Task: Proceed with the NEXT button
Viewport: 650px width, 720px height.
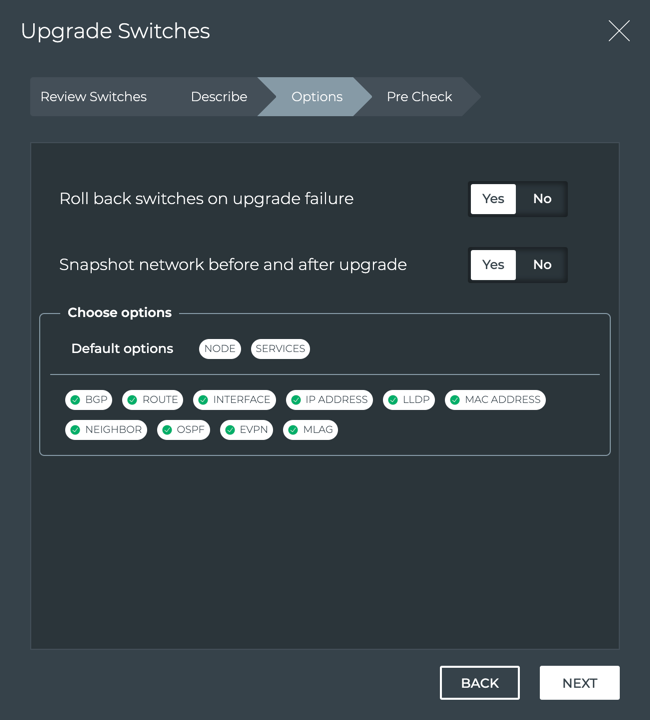Action: [x=579, y=683]
